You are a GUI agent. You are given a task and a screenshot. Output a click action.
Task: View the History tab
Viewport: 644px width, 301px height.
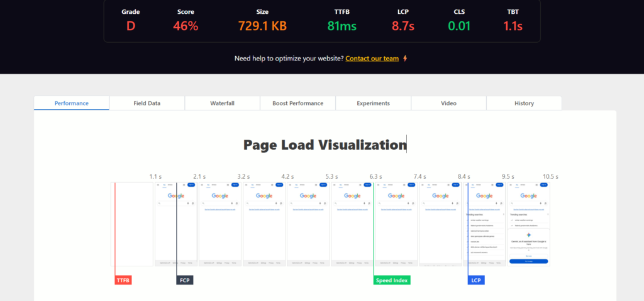524,103
